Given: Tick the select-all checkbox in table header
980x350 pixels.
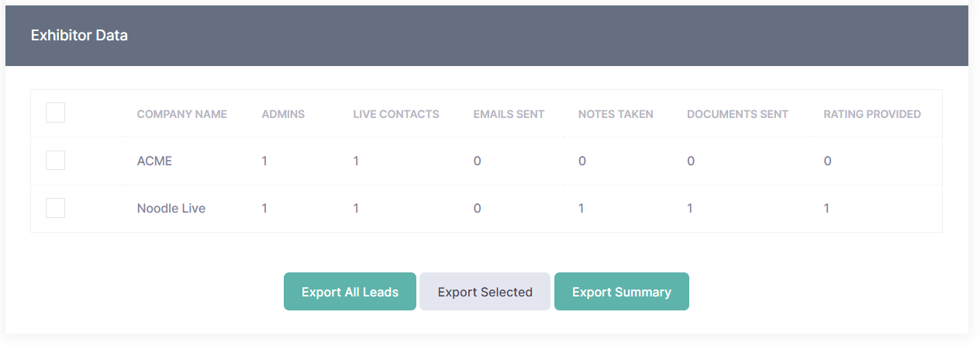Looking at the screenshot, I should [x=55, y=113].
